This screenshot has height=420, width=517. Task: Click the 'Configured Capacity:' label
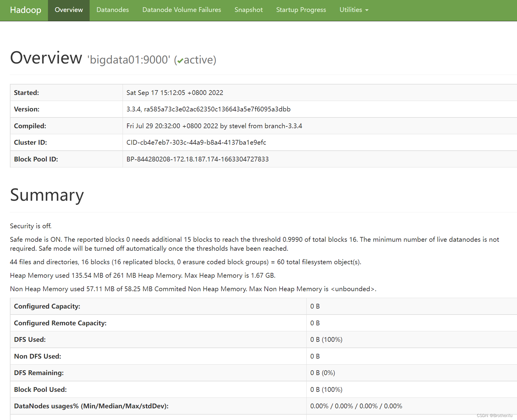pos(47,306)
